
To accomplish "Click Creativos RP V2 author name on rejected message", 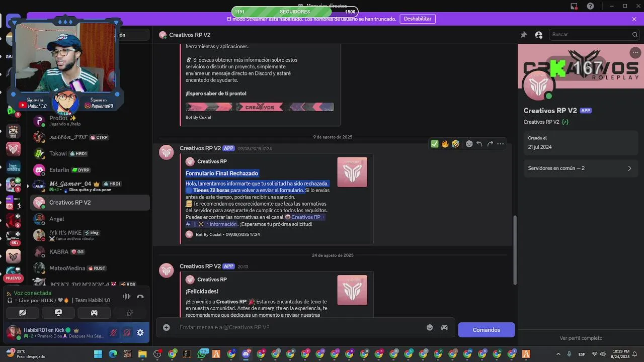I will 200,148.
